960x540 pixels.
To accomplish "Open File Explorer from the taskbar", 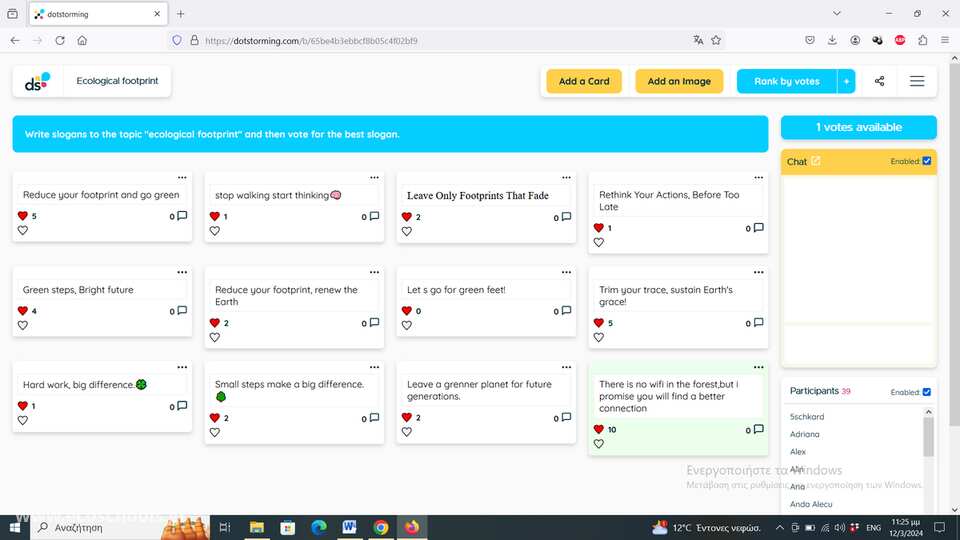I will 257,527.
